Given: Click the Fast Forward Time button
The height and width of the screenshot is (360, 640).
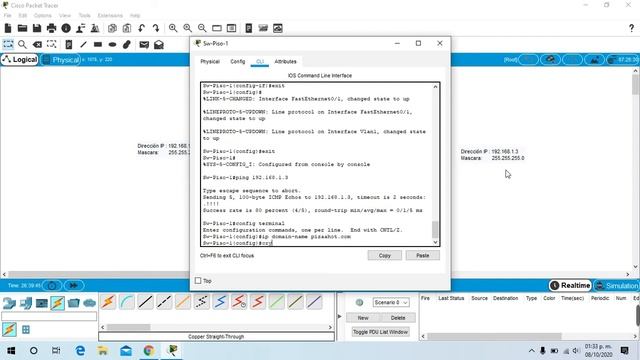Looking at the screenshot, I should [73, 285].
